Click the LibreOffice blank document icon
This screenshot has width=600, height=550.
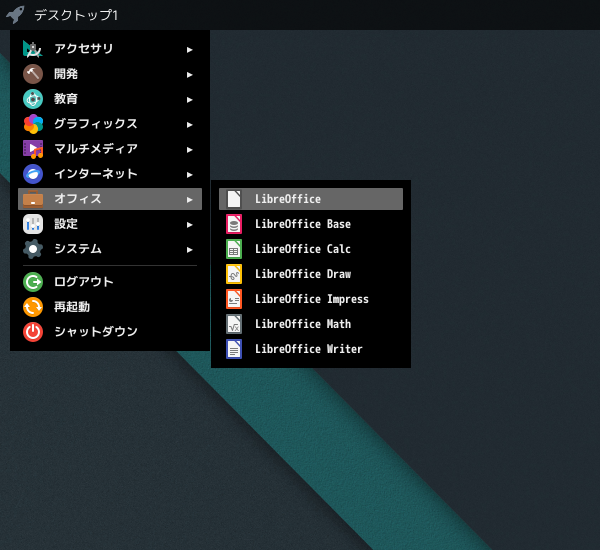click(x=234, y=199)
